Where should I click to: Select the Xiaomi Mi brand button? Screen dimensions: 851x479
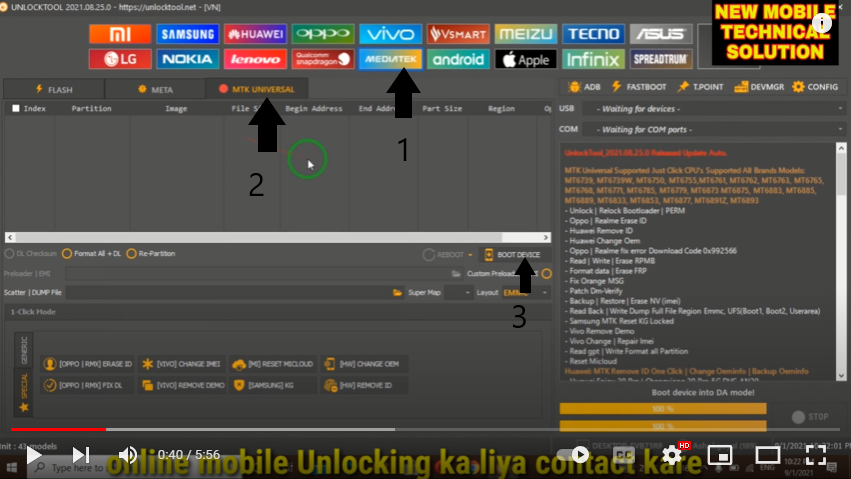[120, 34]
